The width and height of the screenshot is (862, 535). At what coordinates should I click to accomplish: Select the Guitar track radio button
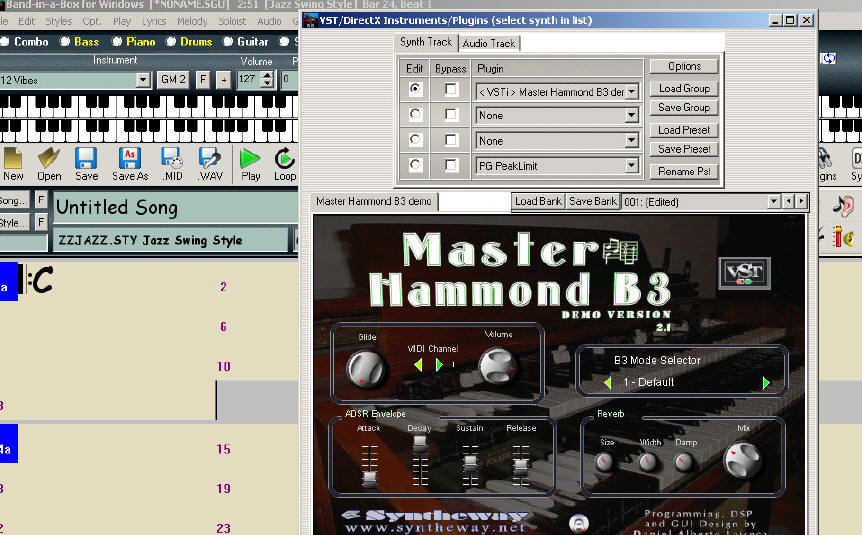[x=228, y=41]
